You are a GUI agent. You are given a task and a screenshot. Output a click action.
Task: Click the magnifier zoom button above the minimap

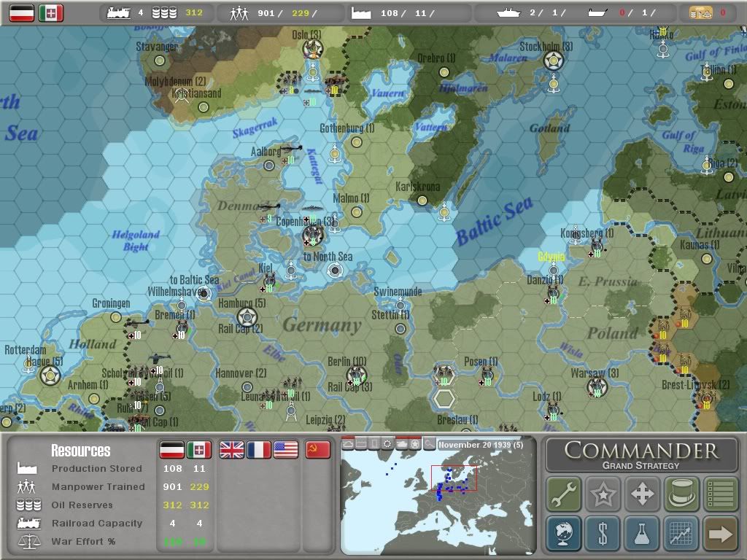(429, 444)
